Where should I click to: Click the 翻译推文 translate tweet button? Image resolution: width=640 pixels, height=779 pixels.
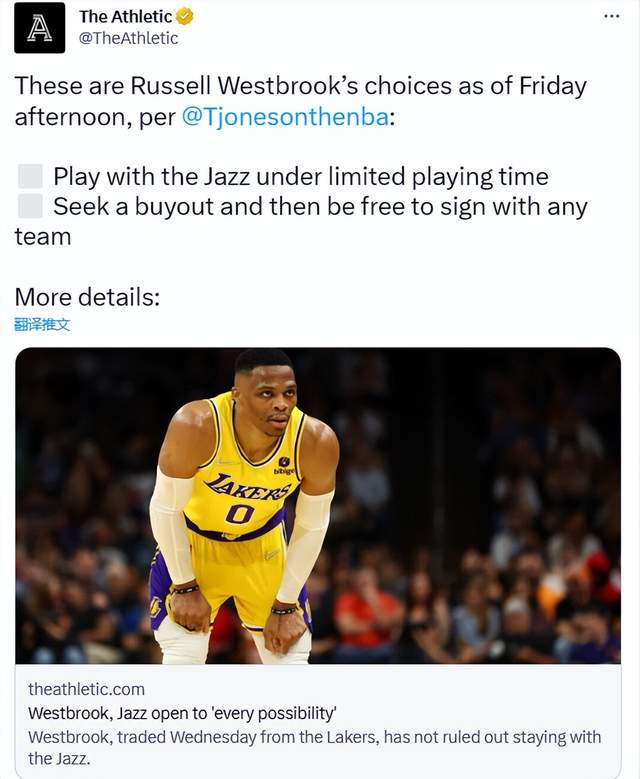point(43,324)
